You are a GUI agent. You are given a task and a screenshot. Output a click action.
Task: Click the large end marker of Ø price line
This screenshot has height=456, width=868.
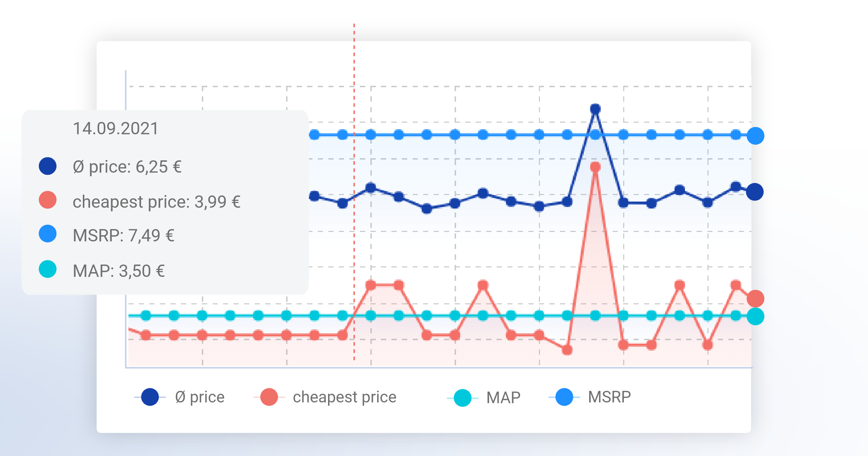[755, 192]
